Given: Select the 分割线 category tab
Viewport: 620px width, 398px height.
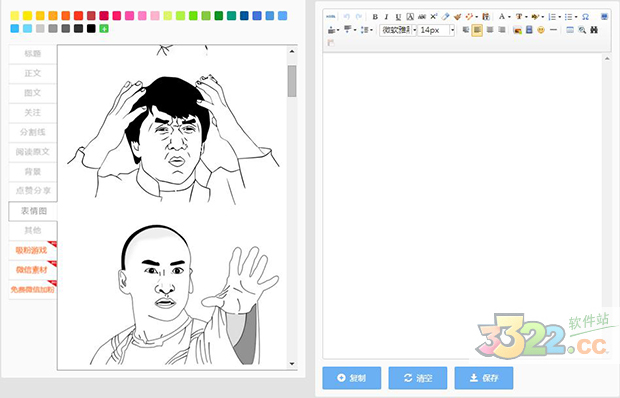Looking at the screenshot, I should 33,132.
